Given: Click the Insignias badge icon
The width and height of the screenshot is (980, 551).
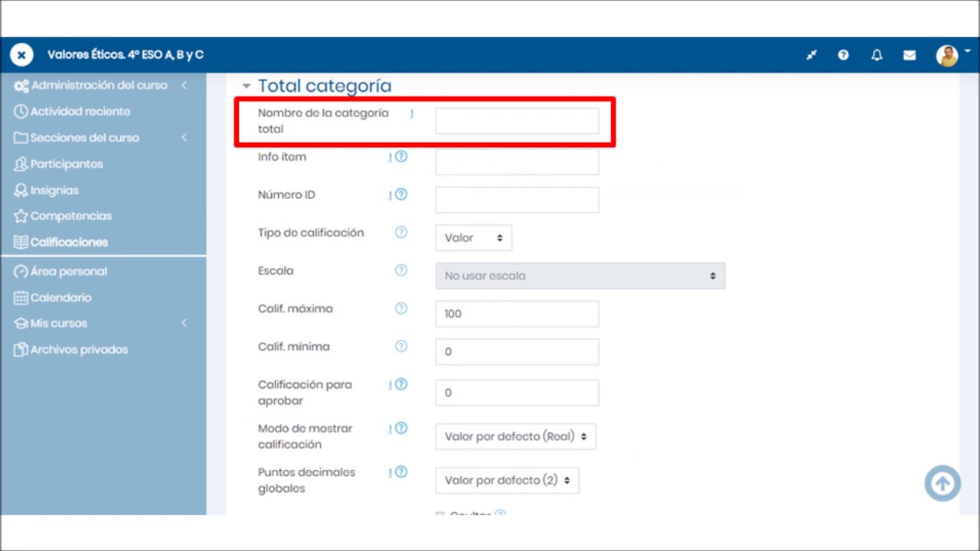Looking at the screenshot, I should 21,190.
